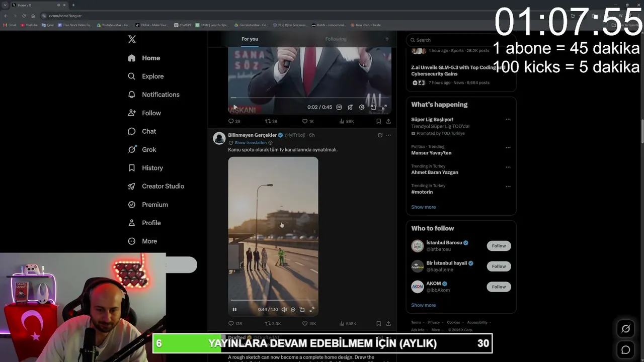Bookmark the post with 86K views
The image size is (644, 362).
coord(378,121)
